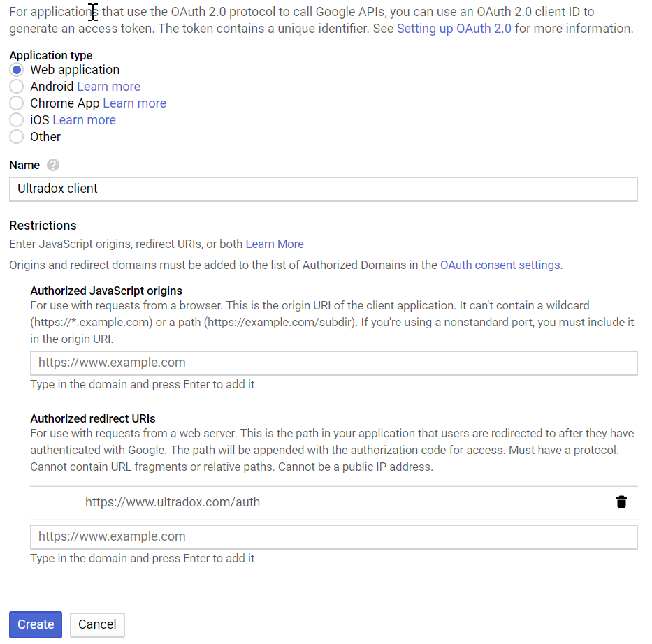
Task: Open iOS Learn more link
Action: tap(85, 119)
